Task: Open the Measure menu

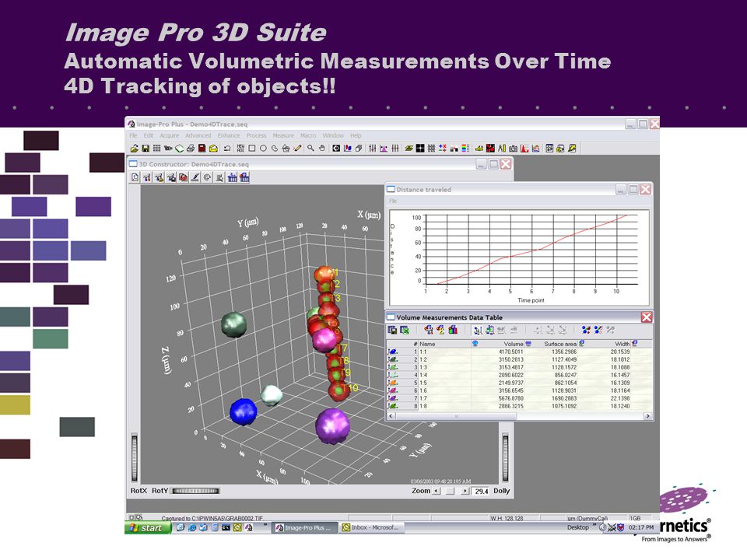Action: coord(283,135)
